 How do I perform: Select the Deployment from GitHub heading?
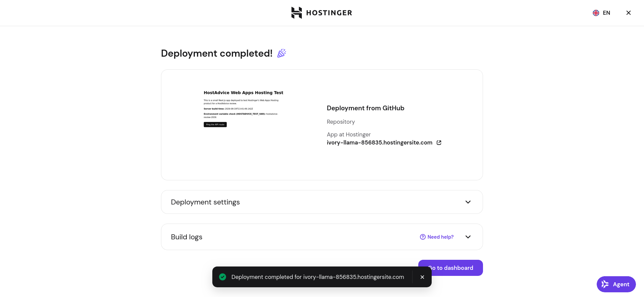tap(366, 108)
